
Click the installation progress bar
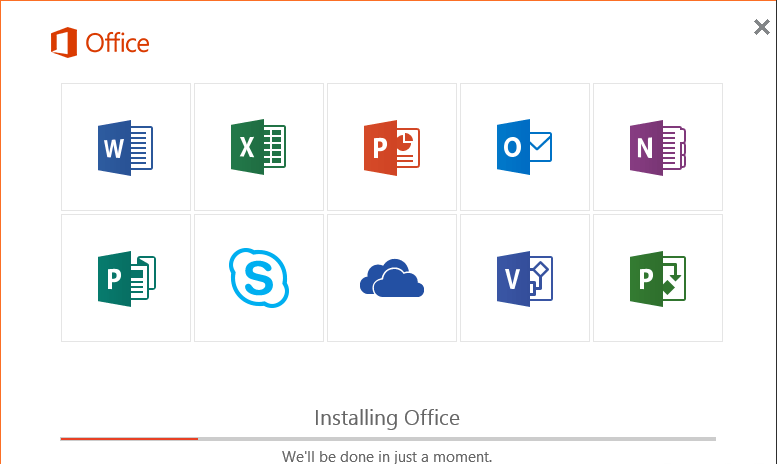[388, 439]
